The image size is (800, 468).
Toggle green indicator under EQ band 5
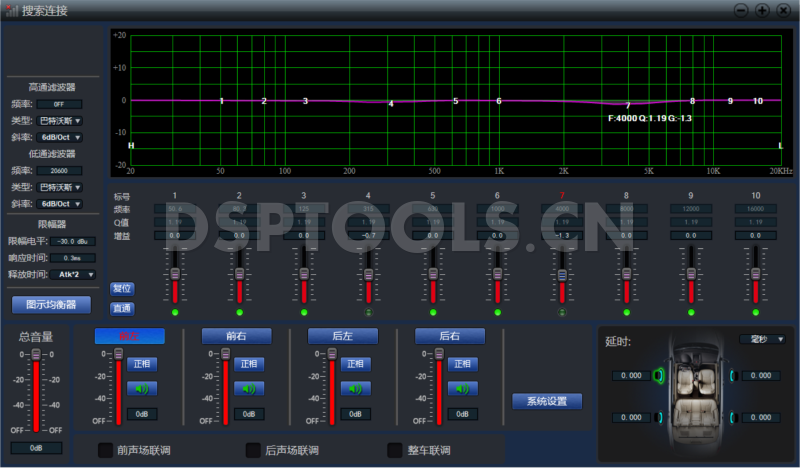pyautogui.click(x=433, y=312)
